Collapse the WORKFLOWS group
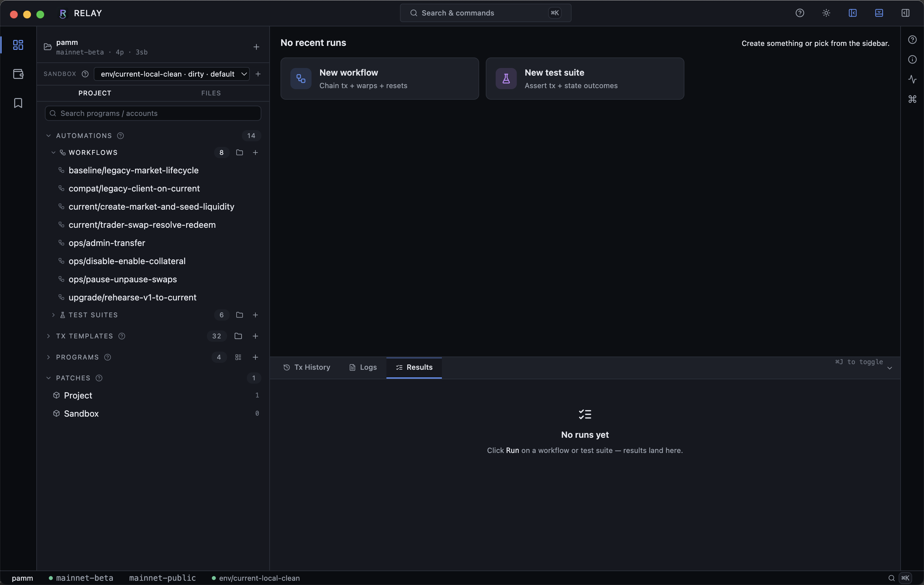Image resolution: width=924 pixels, height=585 pixels. [x=53, y=153]
